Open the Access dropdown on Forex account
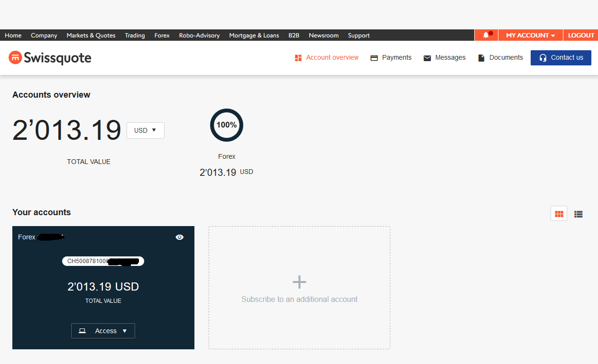 (103, 331)
